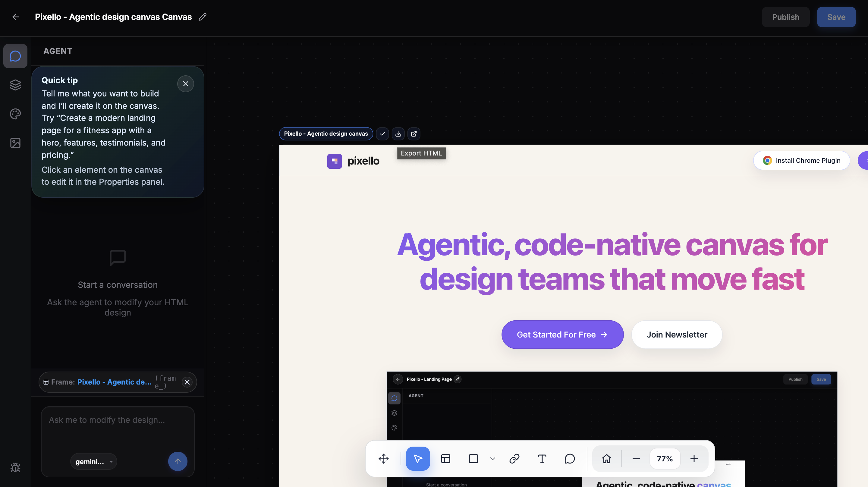Toggle the frame checkmark button

point(382,134)
